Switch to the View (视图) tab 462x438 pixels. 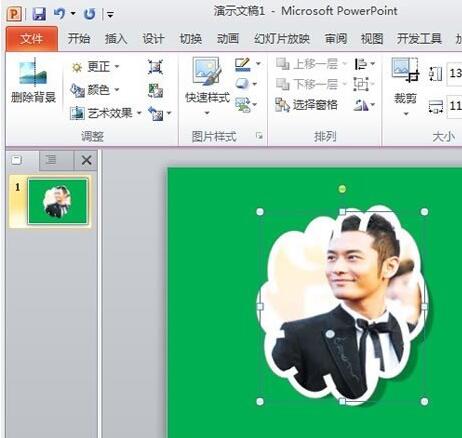372,39
